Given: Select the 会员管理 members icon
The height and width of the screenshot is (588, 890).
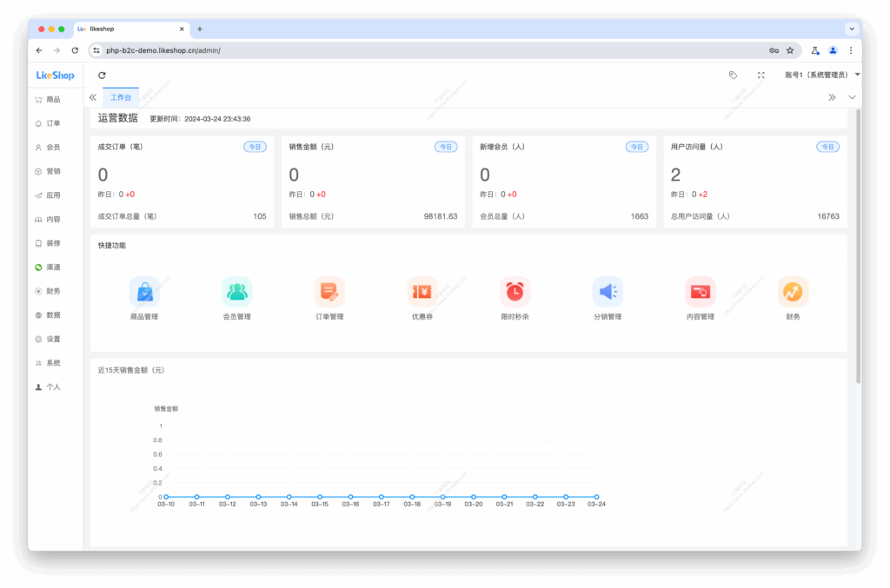Looking at the screenshot, I should [237, 291].
